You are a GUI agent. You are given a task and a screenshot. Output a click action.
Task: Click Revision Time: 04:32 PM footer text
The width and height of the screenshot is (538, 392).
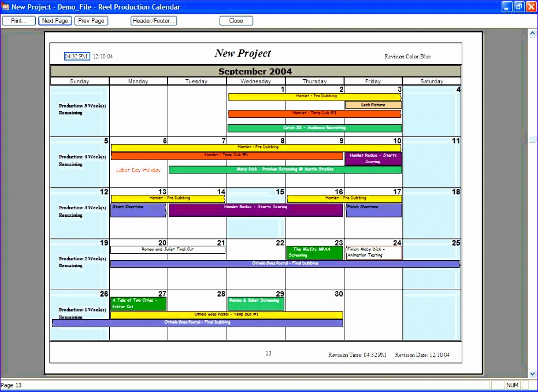pos(357,355)
